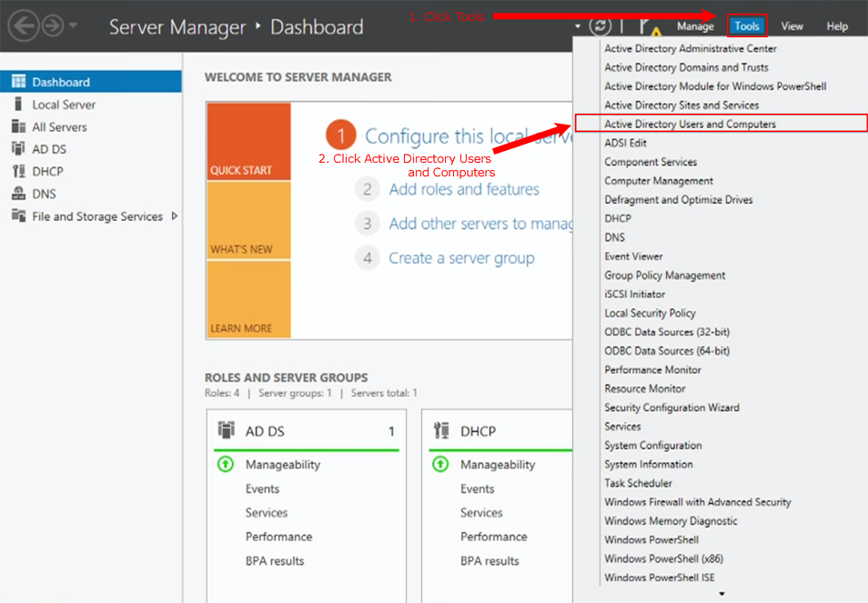Viewport: 868px width, 603px height.
Task: Click the AD DS role tile icon
Action: (227, 430)
